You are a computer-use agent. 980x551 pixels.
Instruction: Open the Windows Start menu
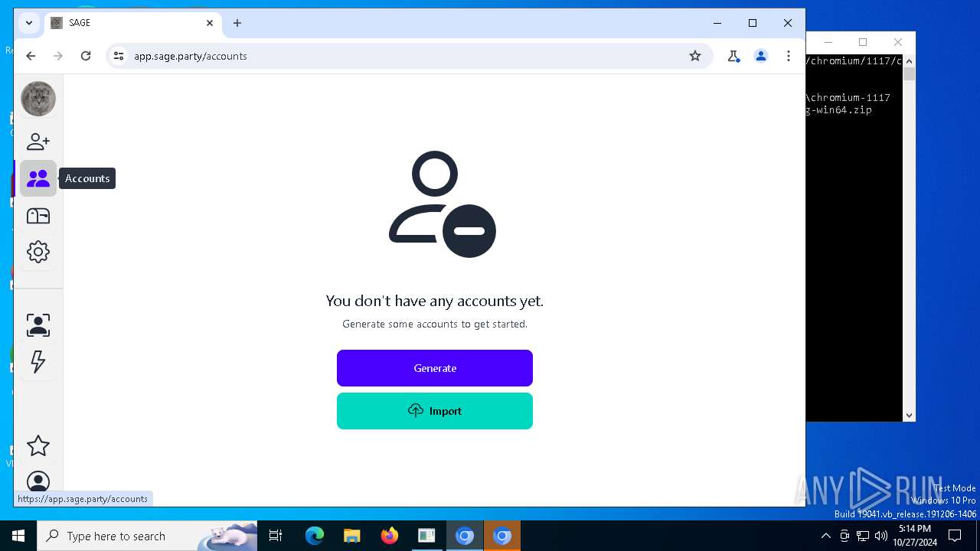[18, 536]
